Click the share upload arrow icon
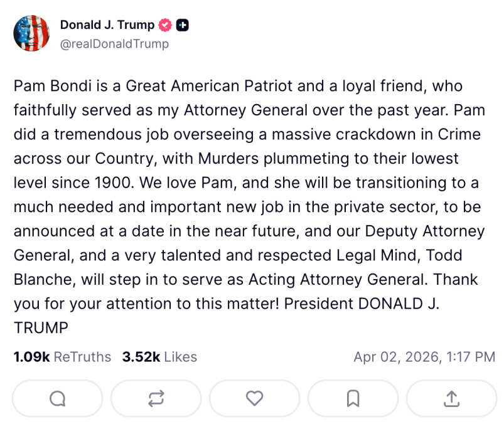This screenshot has height=439, width=504. 451,398
